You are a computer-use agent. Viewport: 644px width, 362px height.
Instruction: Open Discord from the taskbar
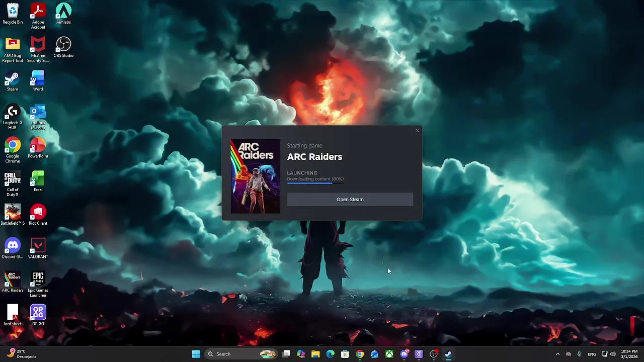click(404, 354)
